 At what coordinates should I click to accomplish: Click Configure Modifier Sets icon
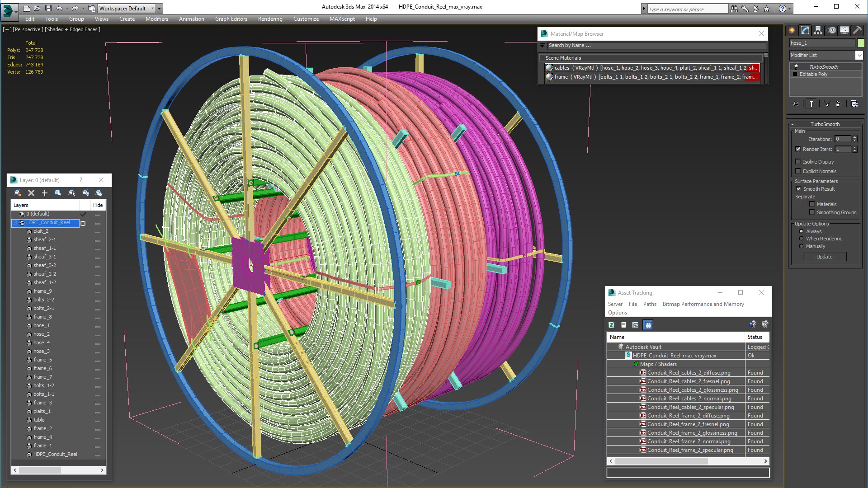pyautogui.click(x=854, y=104)
